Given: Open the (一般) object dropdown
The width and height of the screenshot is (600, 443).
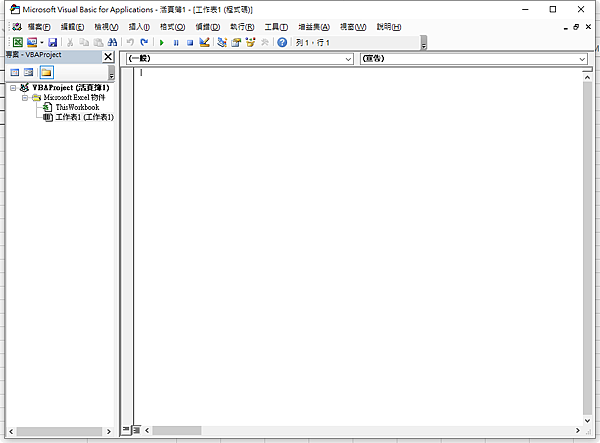Looking at the screenshot, I should coord(240,59).
